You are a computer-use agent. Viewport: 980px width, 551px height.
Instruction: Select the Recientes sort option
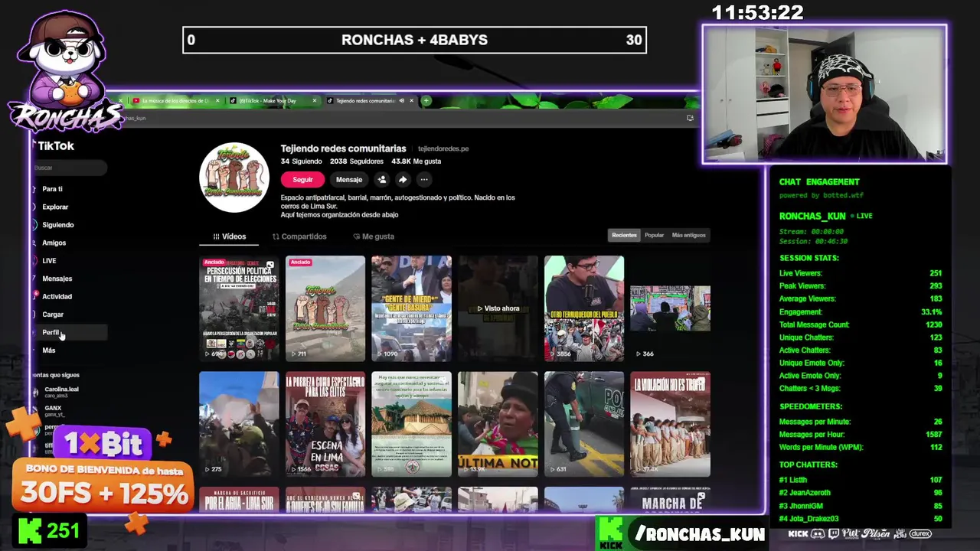pos(624,236)
